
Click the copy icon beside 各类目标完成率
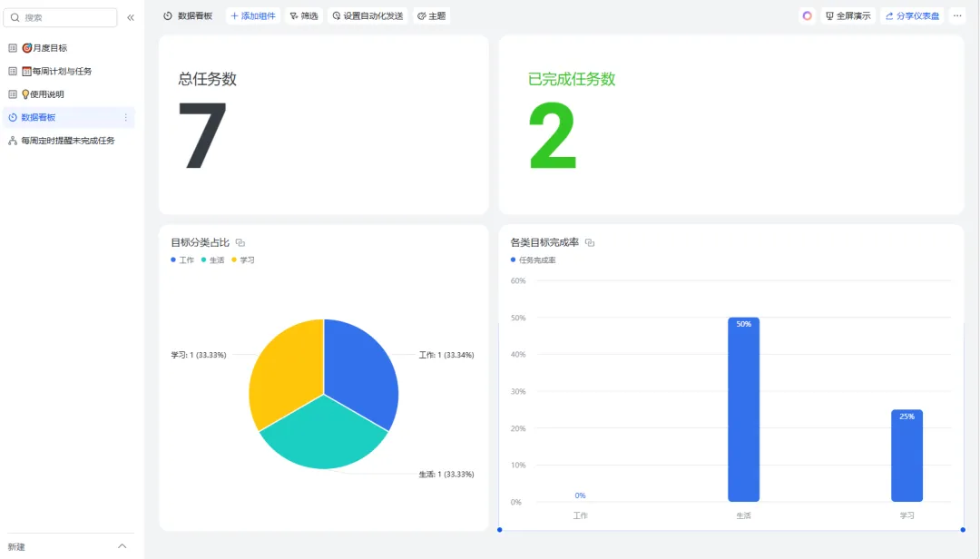coord(590,242)
